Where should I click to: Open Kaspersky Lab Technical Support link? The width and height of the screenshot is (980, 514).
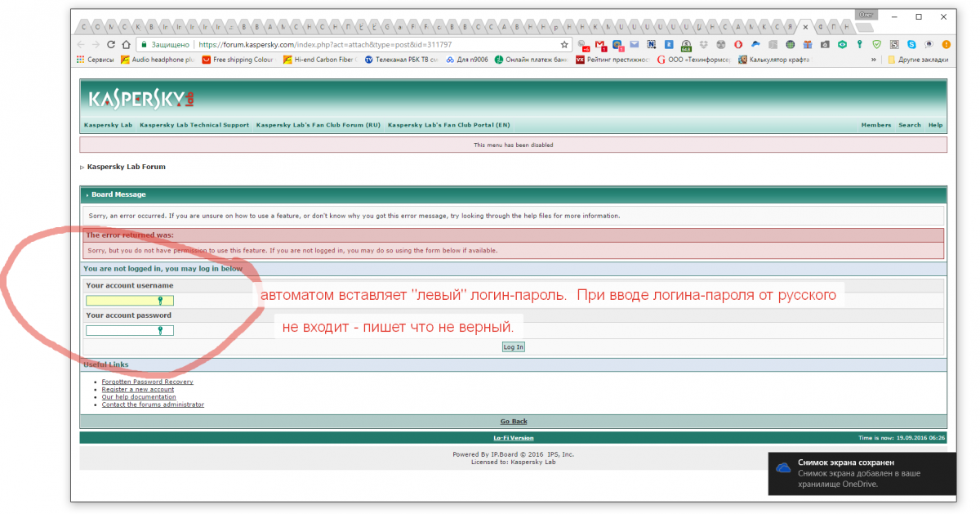pyautogui.click(x=194, y=125)
